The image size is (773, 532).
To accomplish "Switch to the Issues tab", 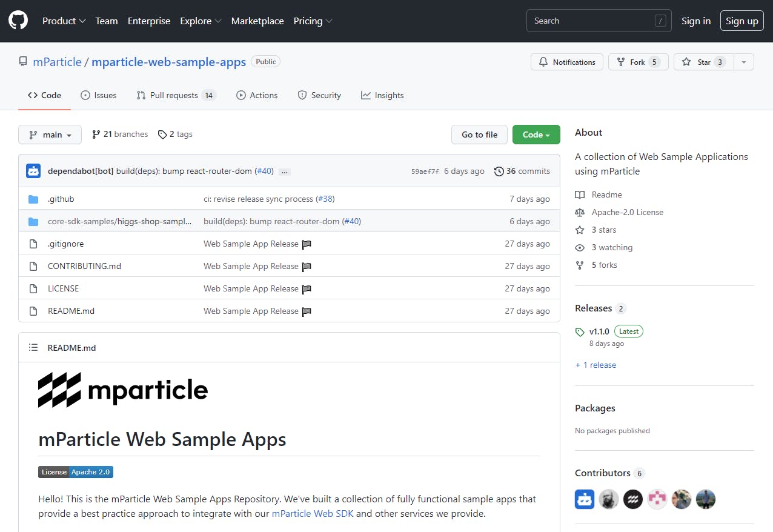I will (x=98, y=95).
